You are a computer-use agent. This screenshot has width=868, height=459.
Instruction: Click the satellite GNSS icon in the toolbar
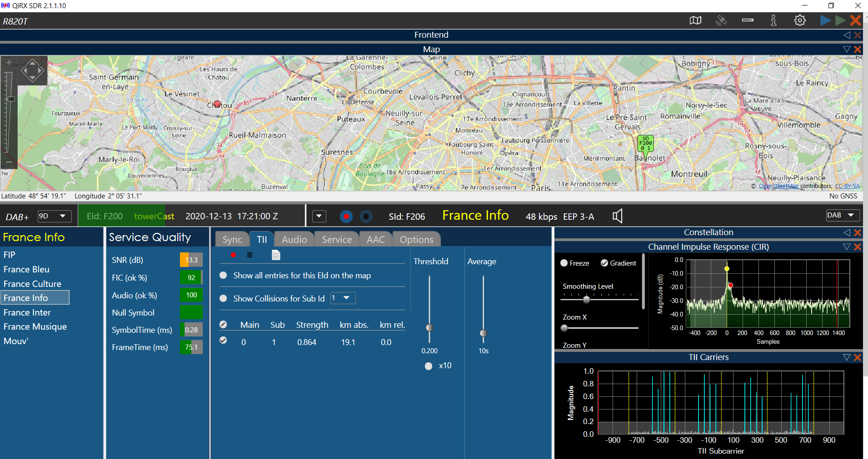721,20
